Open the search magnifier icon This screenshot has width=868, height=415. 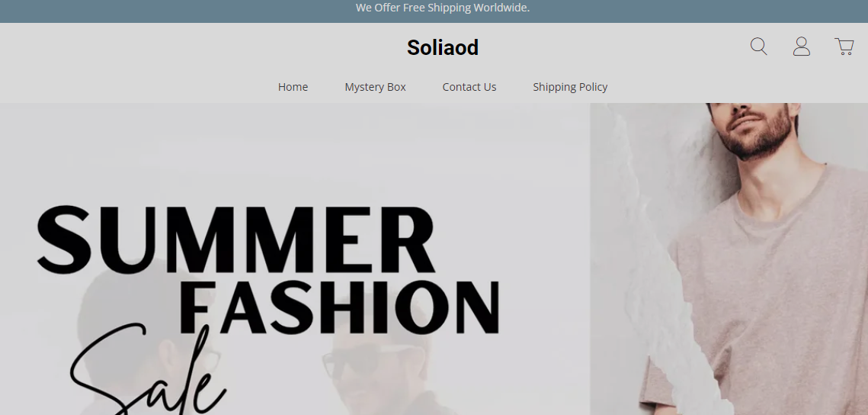coord(758,47)
